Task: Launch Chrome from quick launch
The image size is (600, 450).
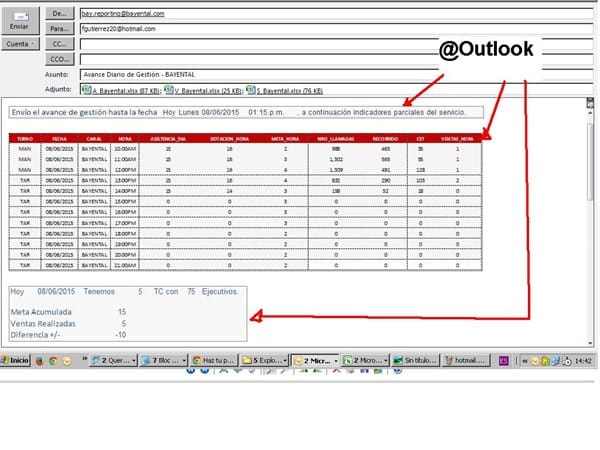Action: (53, 360)
